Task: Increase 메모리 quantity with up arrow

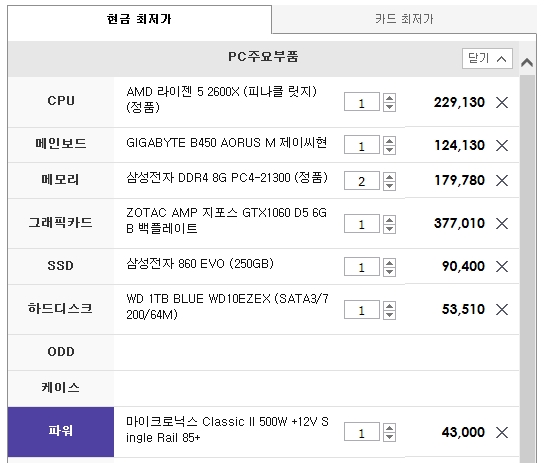Action: pos(389,177)
